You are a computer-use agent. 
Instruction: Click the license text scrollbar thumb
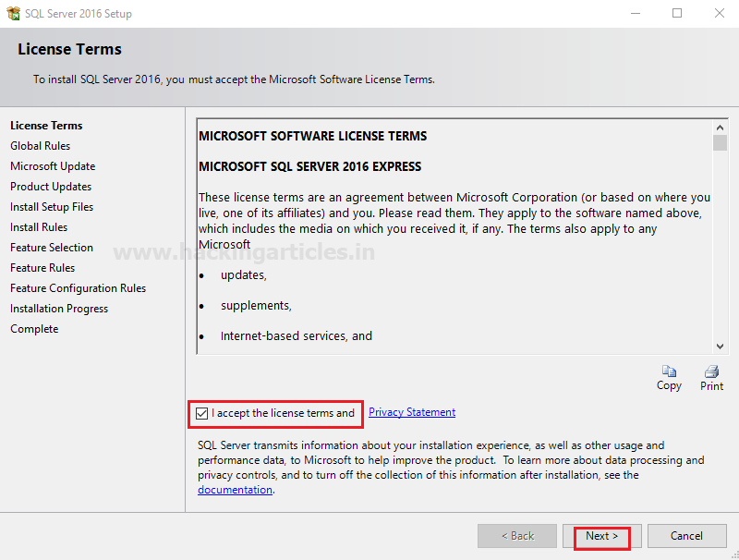click(x=720, y=143)
